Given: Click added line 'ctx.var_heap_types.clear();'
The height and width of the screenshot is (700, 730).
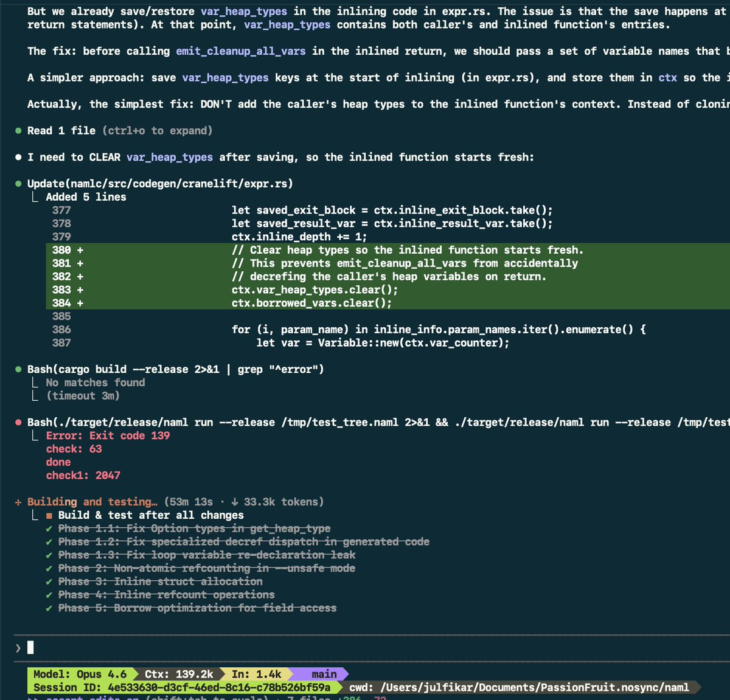Looking at the screenshot, I should point(315,290).
